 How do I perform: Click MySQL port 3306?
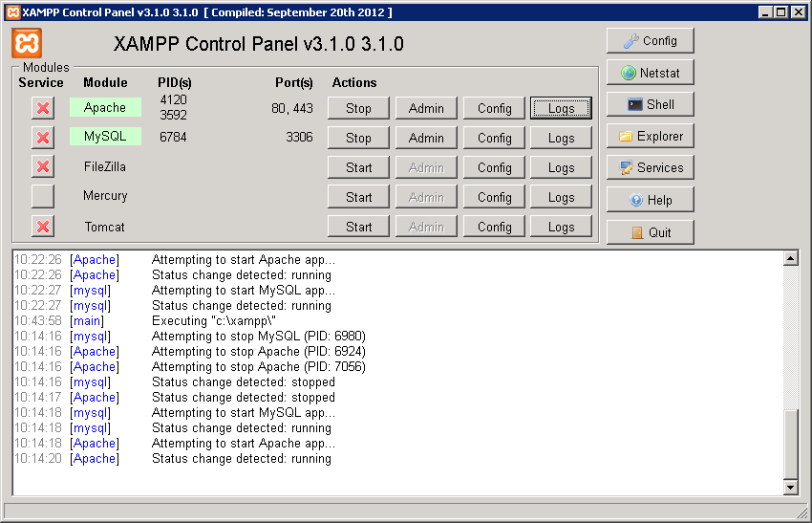(299, 137)
